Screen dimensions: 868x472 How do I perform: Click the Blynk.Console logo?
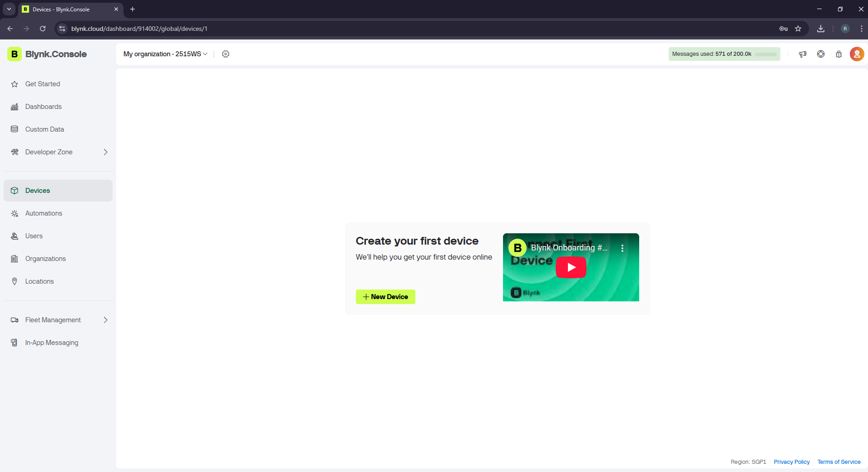(x=47, y=54)
